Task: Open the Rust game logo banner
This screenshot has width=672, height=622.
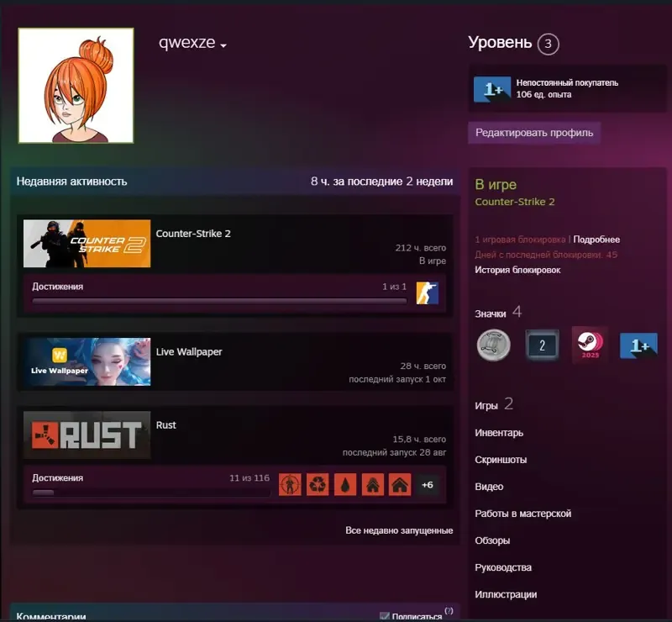Action: [87, 435]
